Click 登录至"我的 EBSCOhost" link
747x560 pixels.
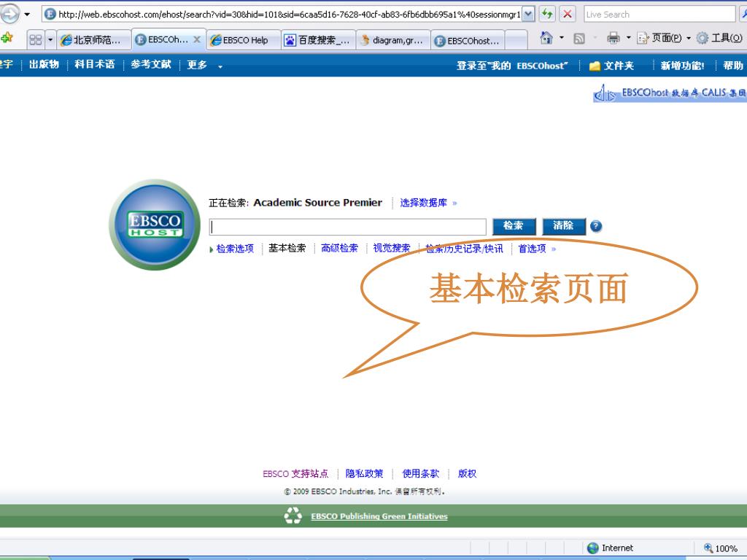coord(512,66)
